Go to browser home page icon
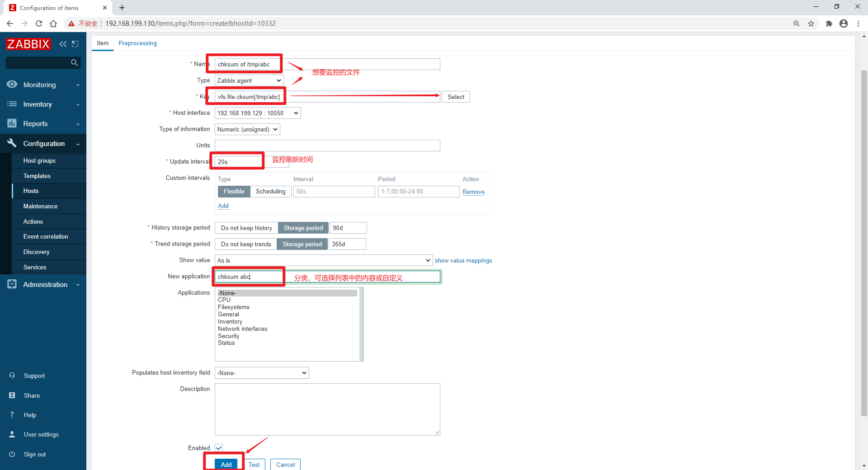 (53, 23)
